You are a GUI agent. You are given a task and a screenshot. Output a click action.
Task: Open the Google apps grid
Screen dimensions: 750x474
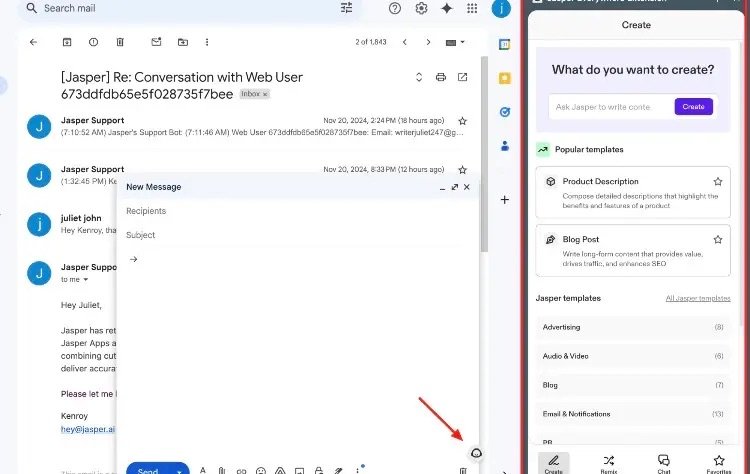coord(472,8)
